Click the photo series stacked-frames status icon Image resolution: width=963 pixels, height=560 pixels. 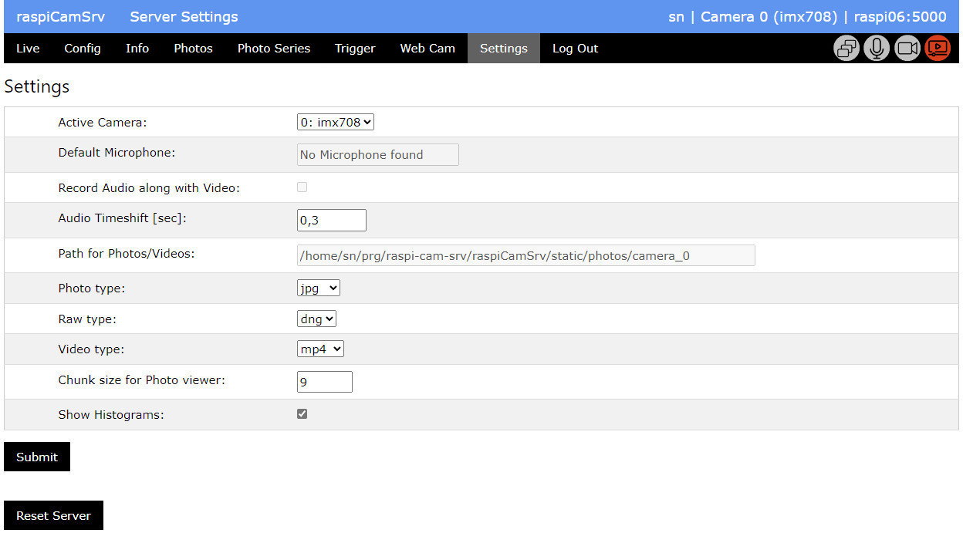[x=846, y=49]
